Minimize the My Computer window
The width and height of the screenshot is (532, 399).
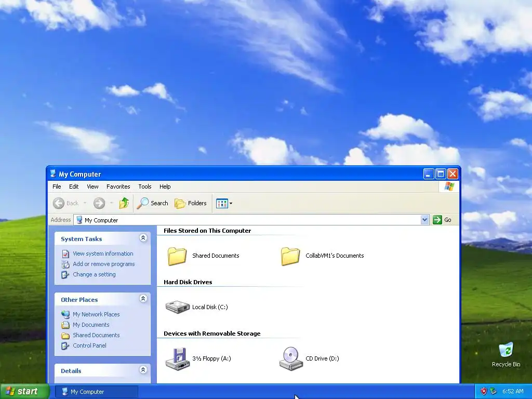click(x=429, y=174)
